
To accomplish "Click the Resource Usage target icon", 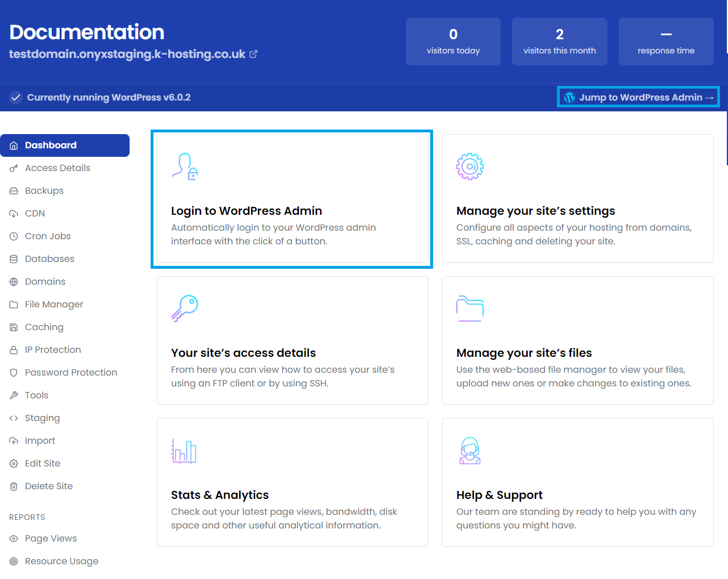I will [x=14, y=561].
